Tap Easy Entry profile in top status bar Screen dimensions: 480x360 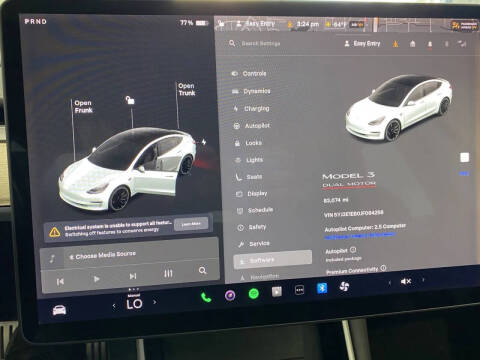256,24
